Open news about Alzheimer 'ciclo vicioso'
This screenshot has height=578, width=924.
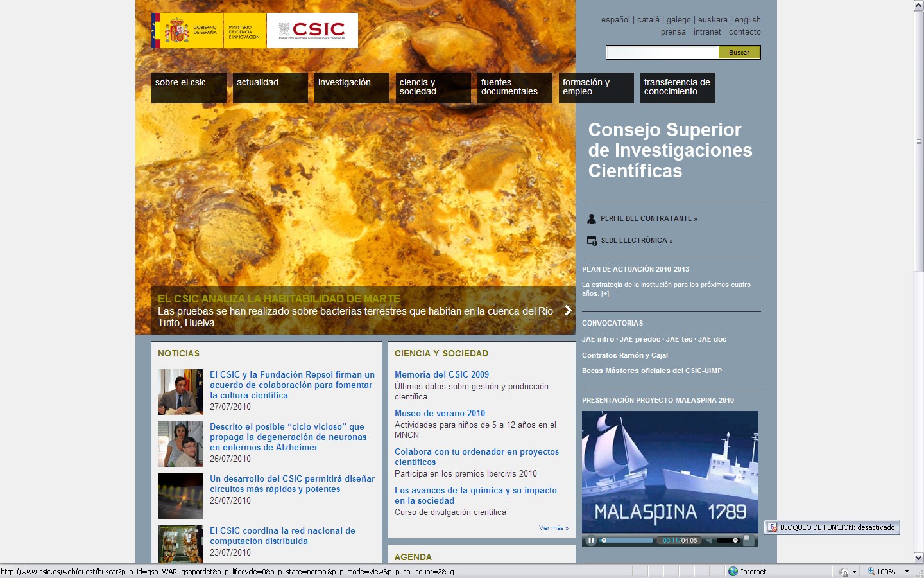tap(288, 437)
